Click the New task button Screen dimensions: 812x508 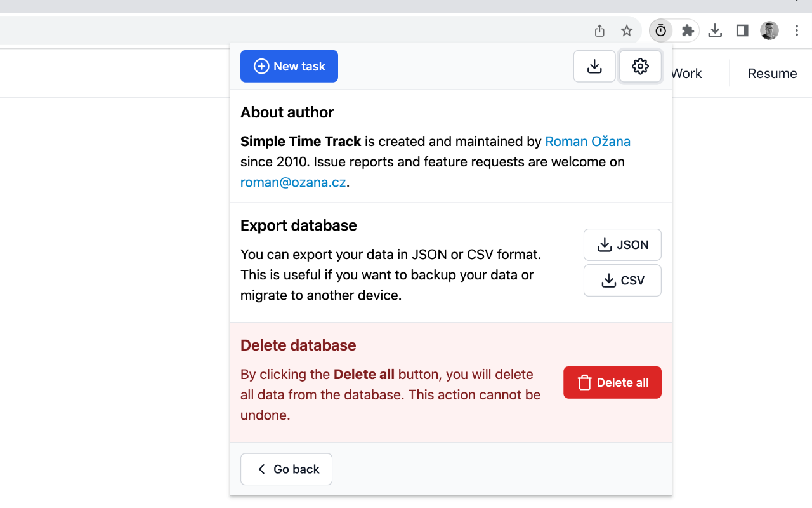click(289, 66)
